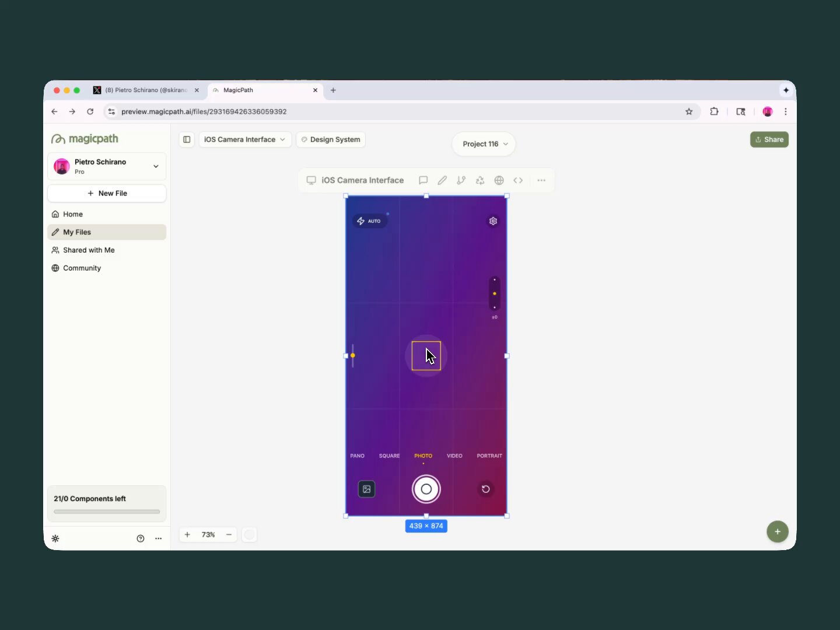This screenshot has width=840, height=630.
Task: Open Community in the sidebar
Action: pyautogui.click(x=107, y=268)
